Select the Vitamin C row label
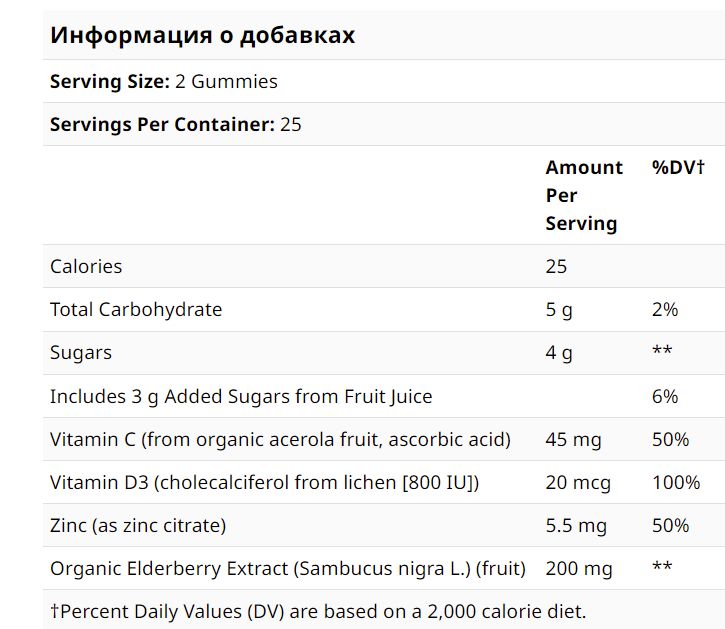Viewport: 725px width, 629px height. click(x=280, y=440)
